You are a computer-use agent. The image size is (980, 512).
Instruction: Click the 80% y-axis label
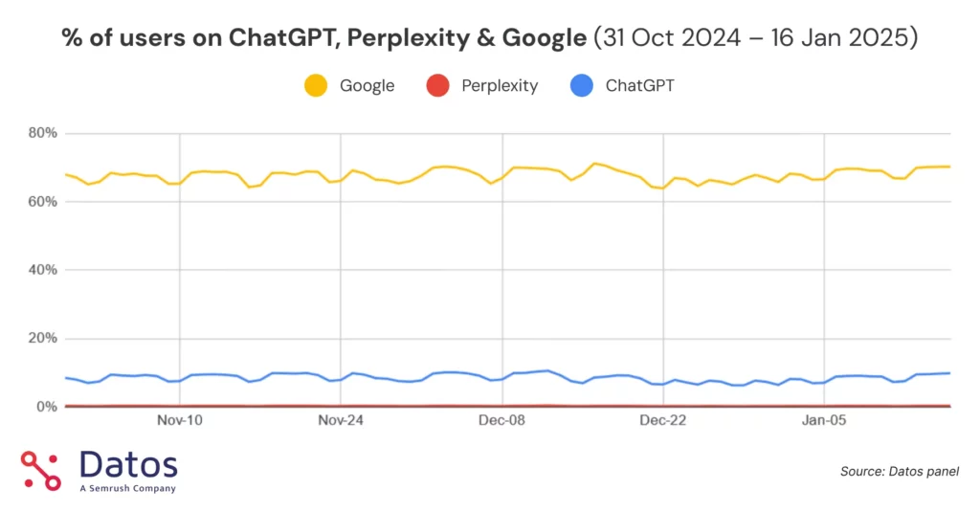(43, 133)
